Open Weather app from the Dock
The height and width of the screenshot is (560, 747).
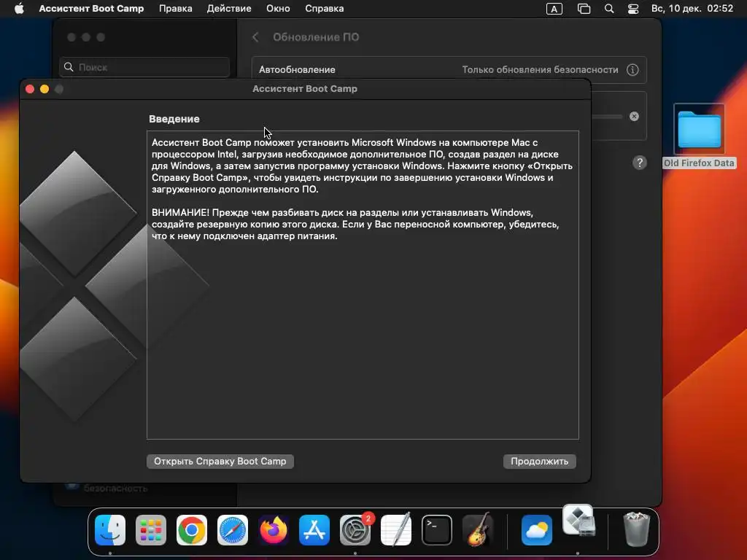point(537,530)
